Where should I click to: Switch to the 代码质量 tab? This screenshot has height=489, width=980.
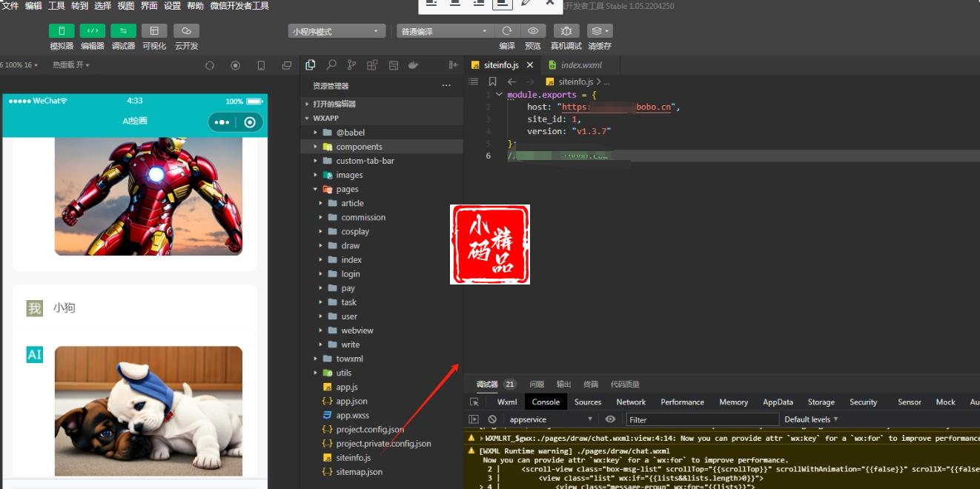click(x=625, y=384)
